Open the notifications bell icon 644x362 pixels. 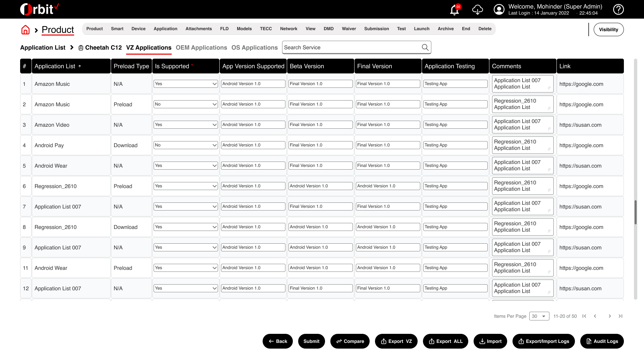[x=454, y=10]
